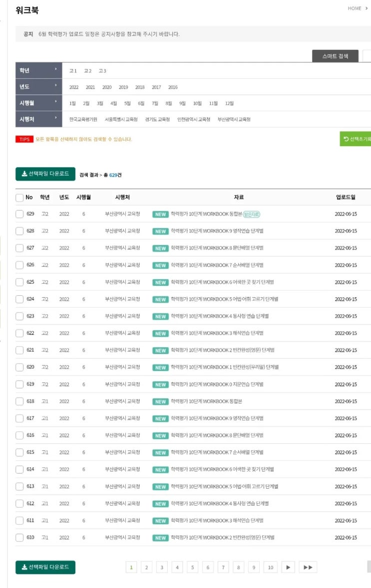The height and width of the screenshot is (588, 371).
Task: Click bottom 선택파일 다운로드 button
Action: (45, 568)
